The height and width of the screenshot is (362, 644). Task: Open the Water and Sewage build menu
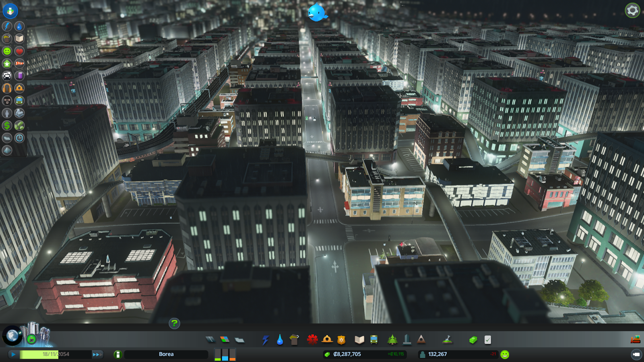(280, 340)
